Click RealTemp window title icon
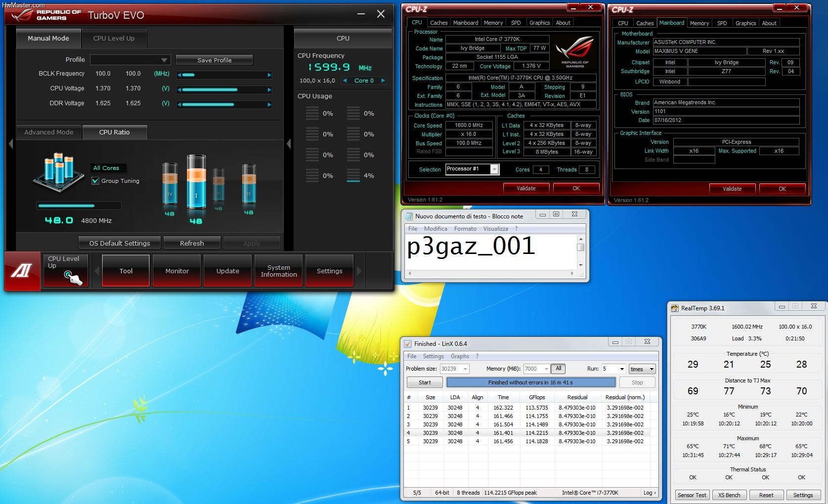The image size is (828, 504). coord(675,308)
